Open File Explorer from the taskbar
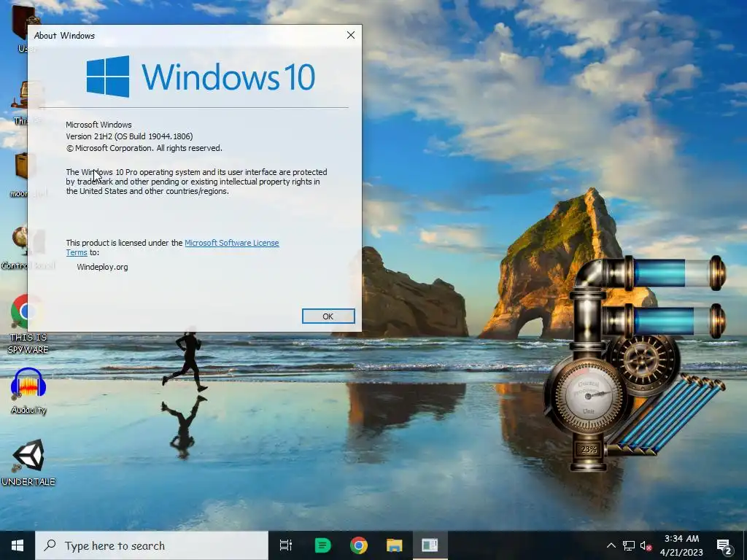747x560 pixels. (x=394, y=545)
